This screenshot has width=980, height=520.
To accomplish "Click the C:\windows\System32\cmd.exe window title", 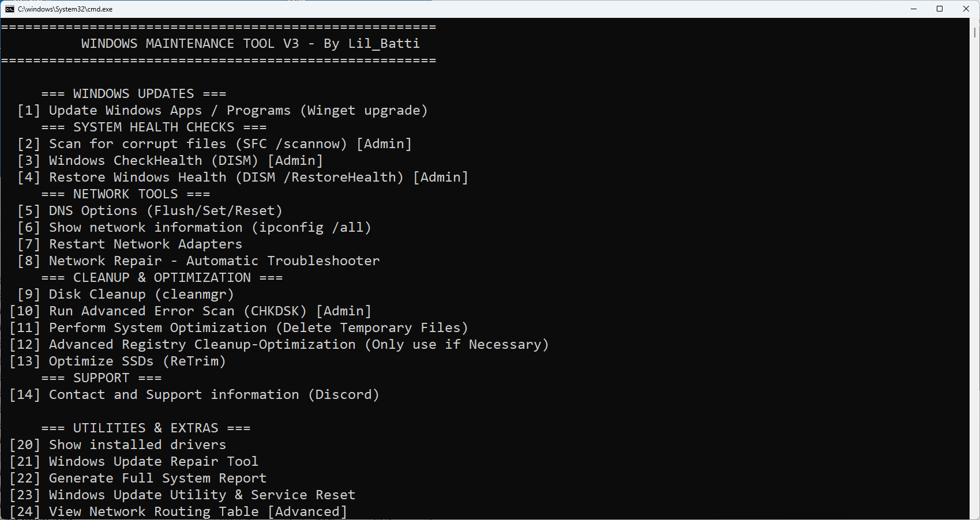I will pos(65,9).
